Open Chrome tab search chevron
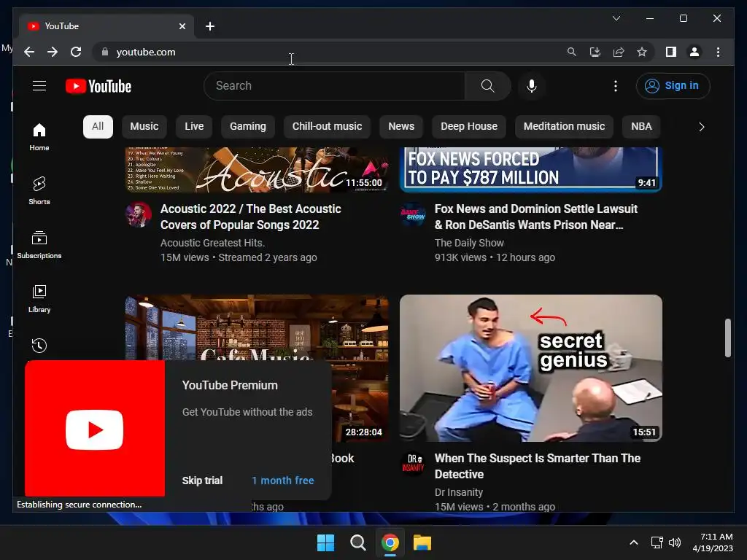747x560 pixels. pos(616,18)
